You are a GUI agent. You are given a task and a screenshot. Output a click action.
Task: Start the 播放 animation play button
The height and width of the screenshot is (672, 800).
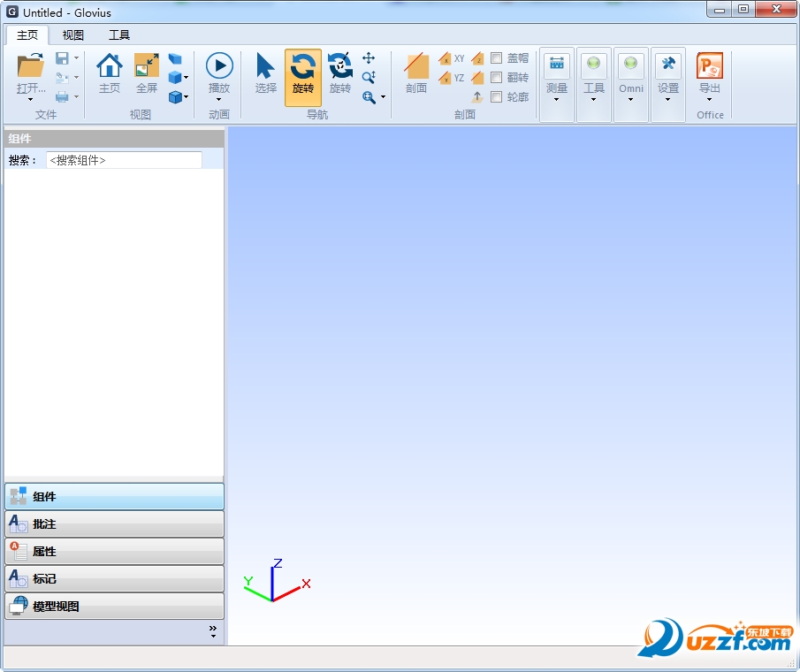(219, 65)
